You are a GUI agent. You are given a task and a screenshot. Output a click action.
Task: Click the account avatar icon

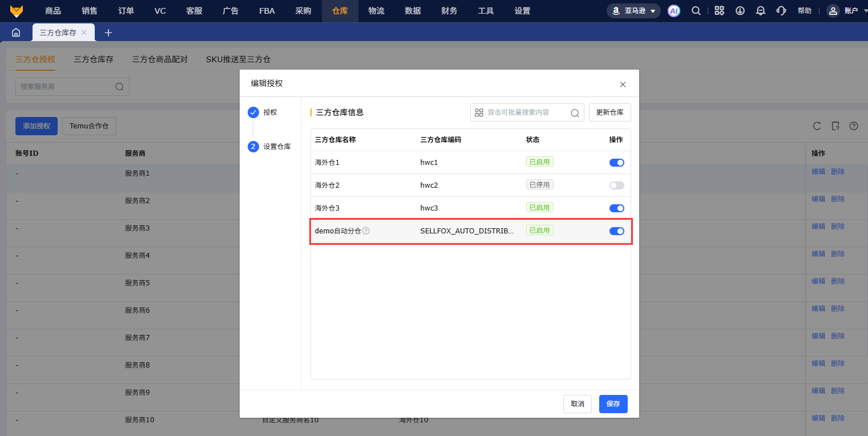[833, 11]
